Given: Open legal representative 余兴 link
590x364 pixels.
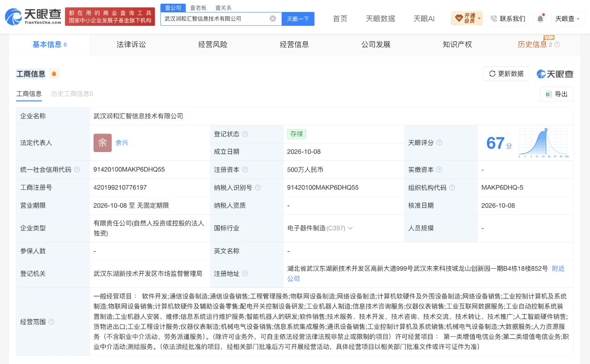Looking at the screenshot, I should 122,143.
